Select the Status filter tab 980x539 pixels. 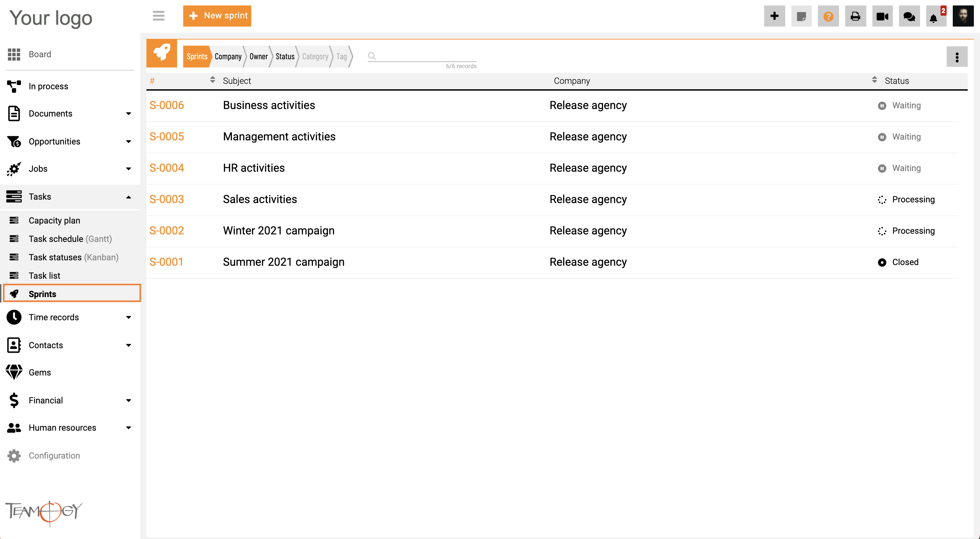click(x=285, y=57)
